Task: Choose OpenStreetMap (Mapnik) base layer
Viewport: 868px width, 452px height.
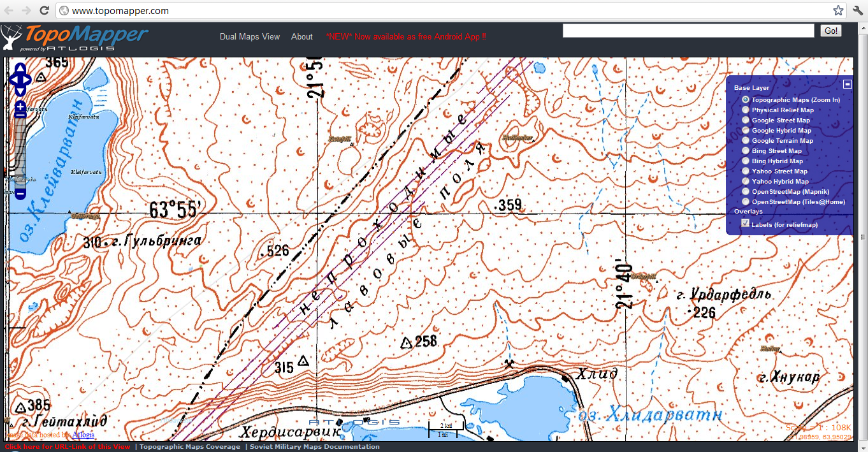Action: [x=746, y=192]
